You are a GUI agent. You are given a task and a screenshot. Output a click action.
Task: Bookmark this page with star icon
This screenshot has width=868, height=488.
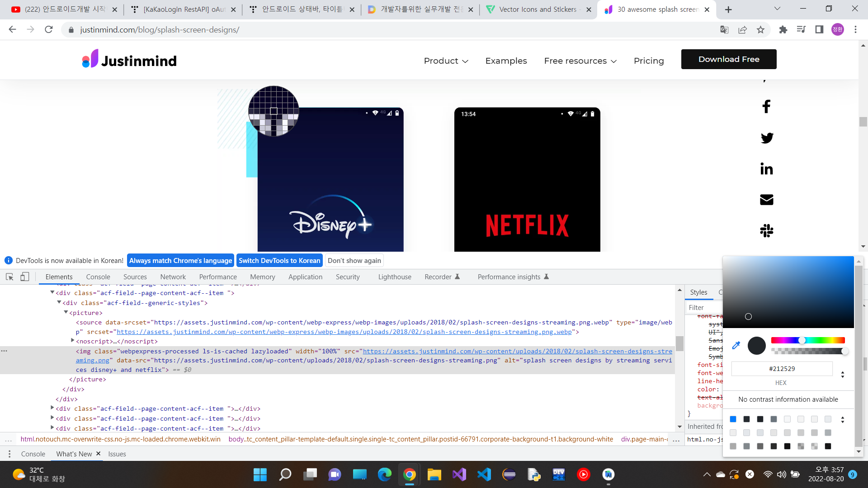(x=760, y=30)
